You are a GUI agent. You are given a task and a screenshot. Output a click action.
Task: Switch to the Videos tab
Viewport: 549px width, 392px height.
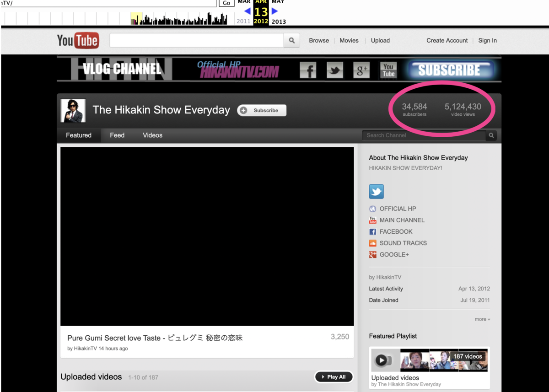[152, 135]
